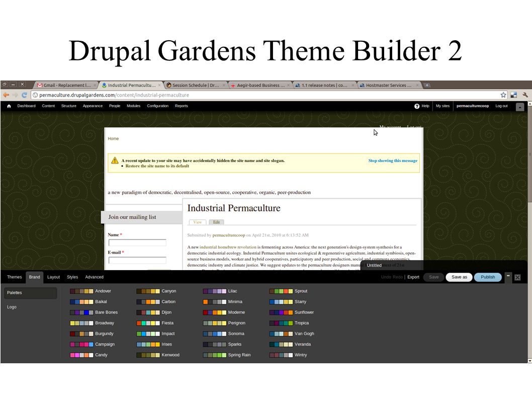532x399 pixels.
Task: Click Export in theme builder
Action: click(413, 277)
